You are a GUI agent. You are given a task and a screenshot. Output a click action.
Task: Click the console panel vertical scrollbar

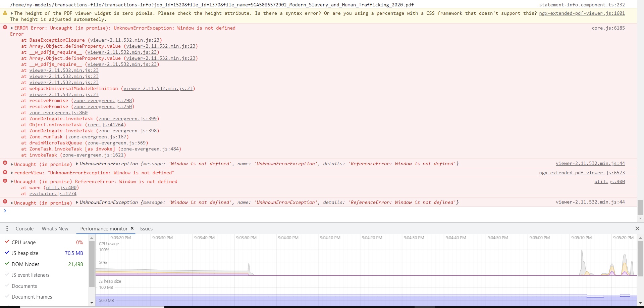tap(640, 208)
